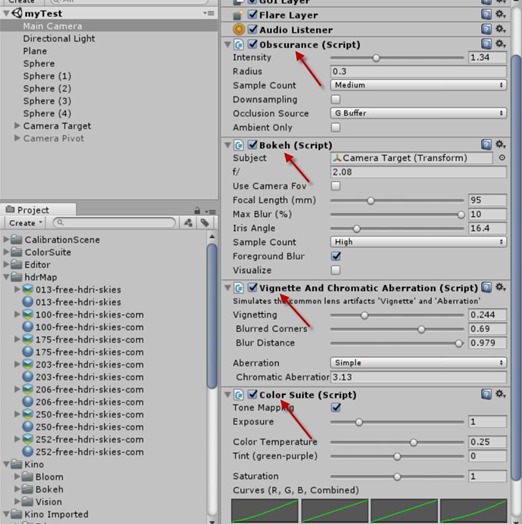Enable the Downsampling checkbox
The height and width of the screenshot is (524, 522).
pyautogui.click(x=336, y=99)
